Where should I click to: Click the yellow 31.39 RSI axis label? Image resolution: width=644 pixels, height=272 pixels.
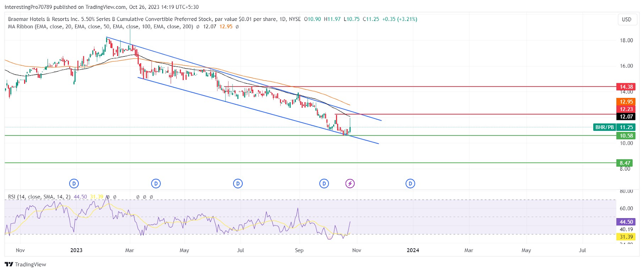(x=626, y=237)
